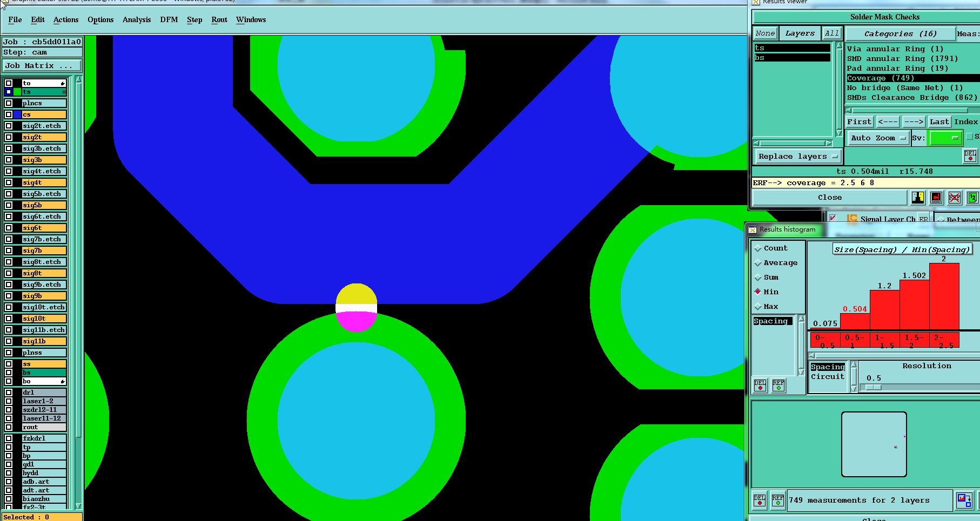This screenshot has width=980, height=521.
Task: Click the black and yellow icon beside Close
Action: click(x=918, y=198)
